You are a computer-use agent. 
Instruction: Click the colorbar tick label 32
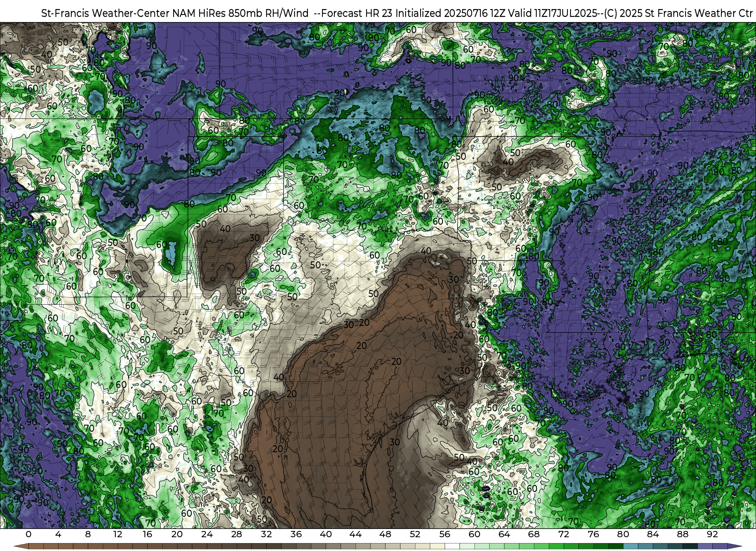(266, 534)
